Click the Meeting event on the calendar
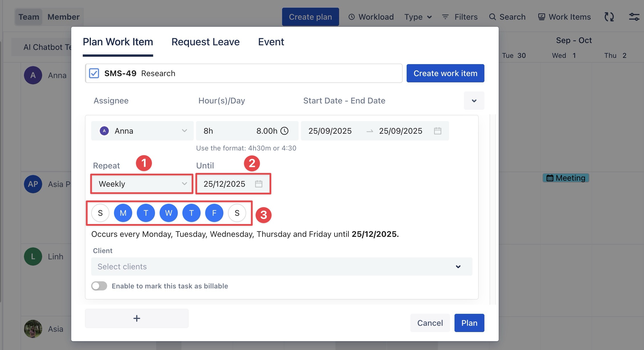644x350 pixels. (x=566, y=178)
